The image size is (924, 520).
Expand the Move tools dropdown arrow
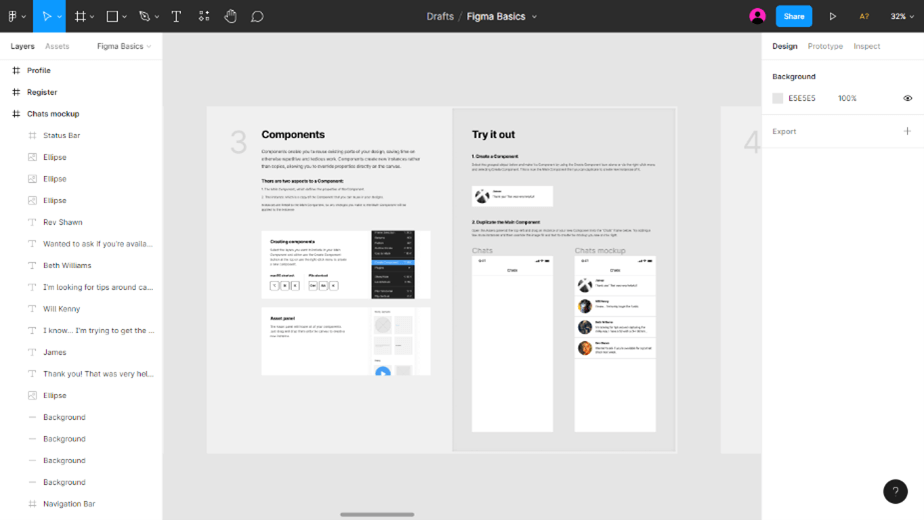[60, 17]
